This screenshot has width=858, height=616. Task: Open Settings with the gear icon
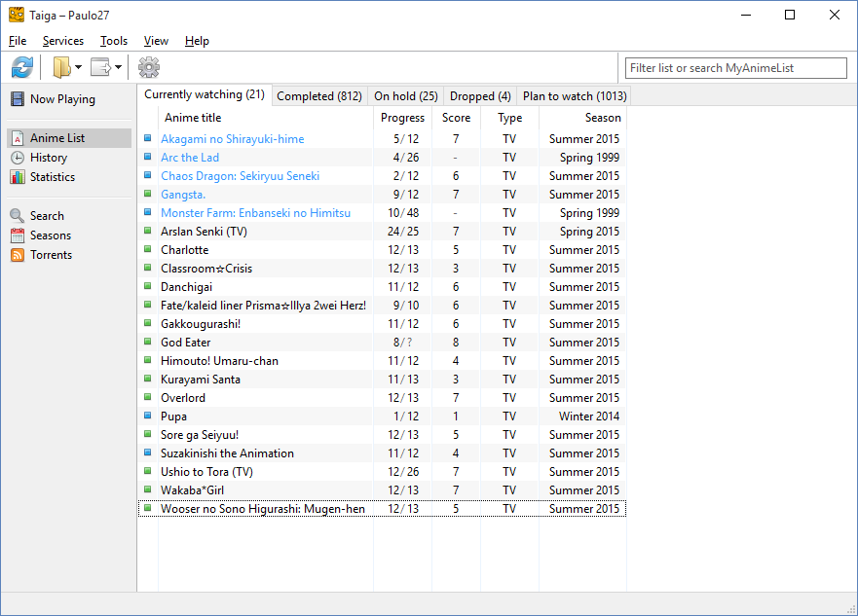pyautogui.click(x=149, y=67)
